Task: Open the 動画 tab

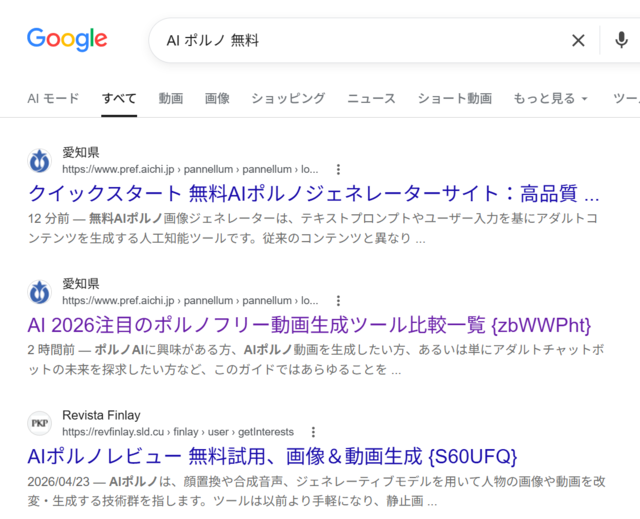Action: click(171, 98)
